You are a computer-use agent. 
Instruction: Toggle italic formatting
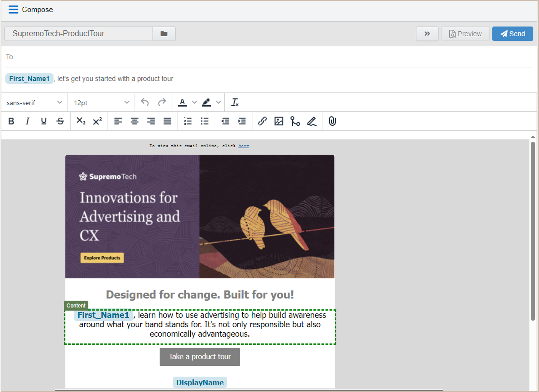click(x=28, y=121)
